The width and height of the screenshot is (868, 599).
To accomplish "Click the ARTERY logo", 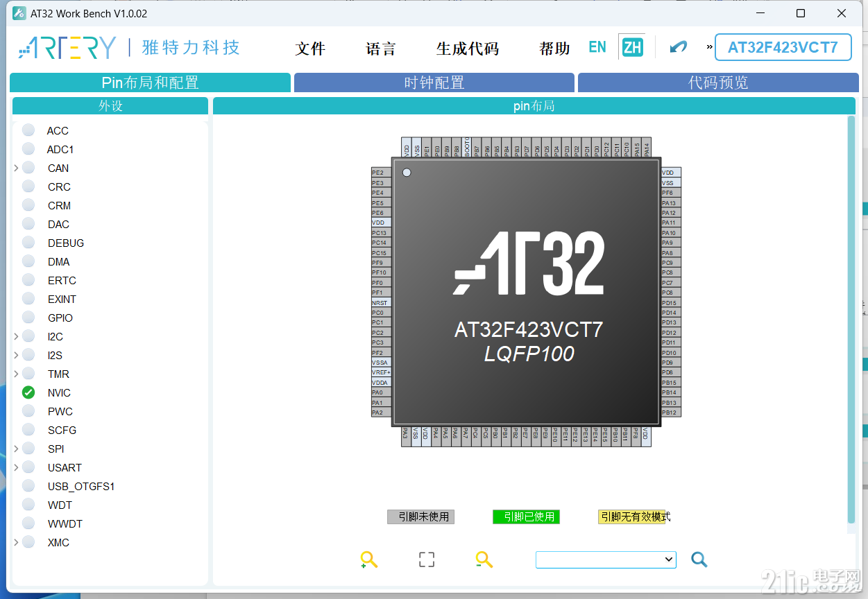I will pos(65,48).
